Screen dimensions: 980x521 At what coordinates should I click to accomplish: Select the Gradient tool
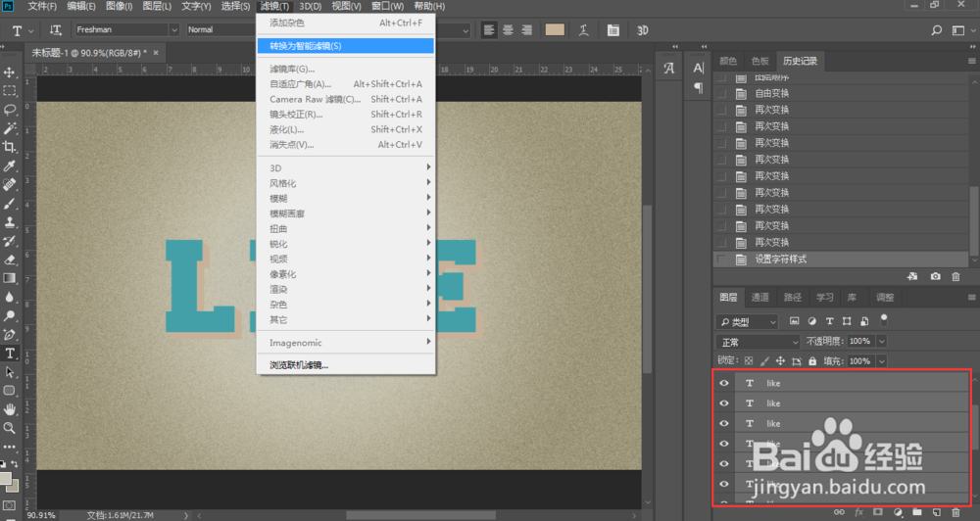pyautogui.click(x=10, y=278)
